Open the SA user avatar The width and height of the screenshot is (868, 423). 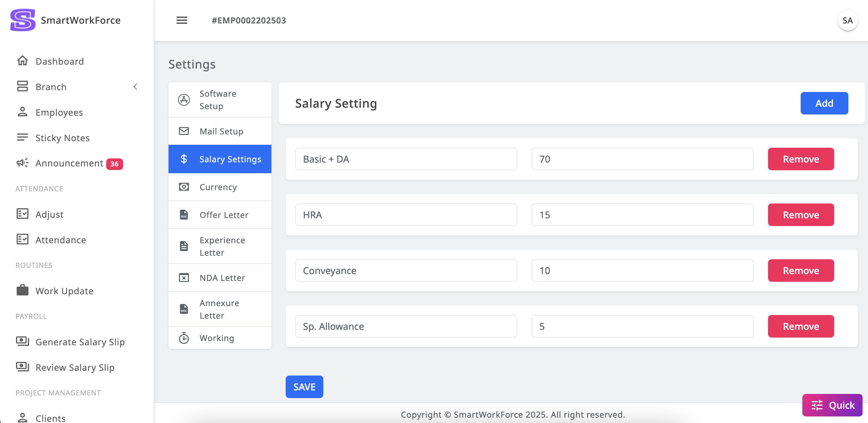tap(847, 20)
